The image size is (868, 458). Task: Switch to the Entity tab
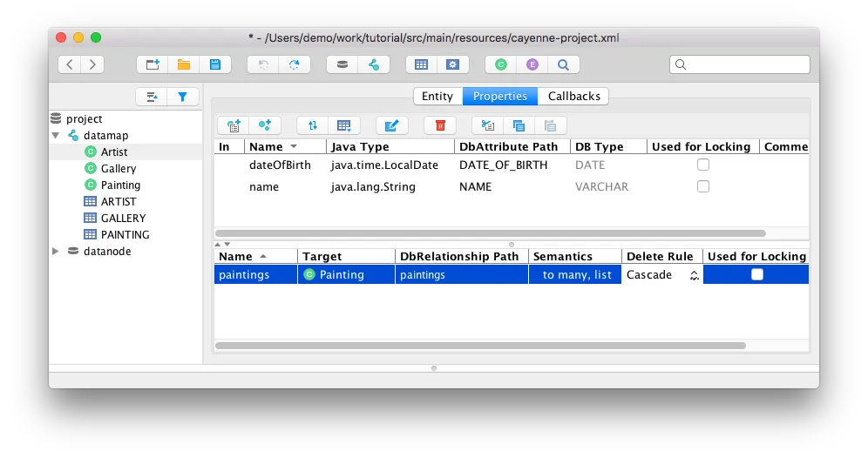point(437,97)
